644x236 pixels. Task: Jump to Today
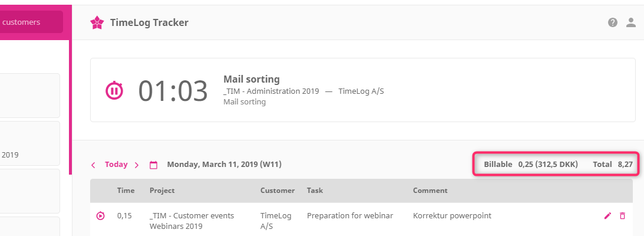tap(116, 165)
